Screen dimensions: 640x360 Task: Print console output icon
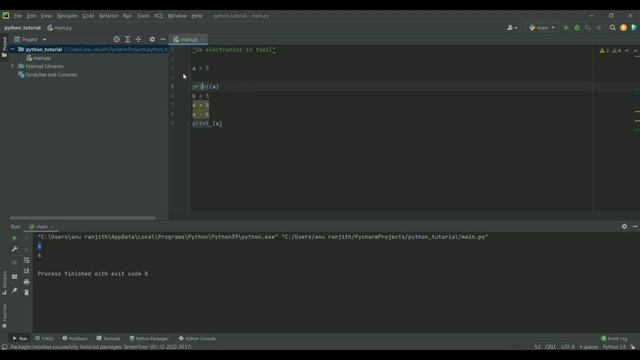pos(27,282)
